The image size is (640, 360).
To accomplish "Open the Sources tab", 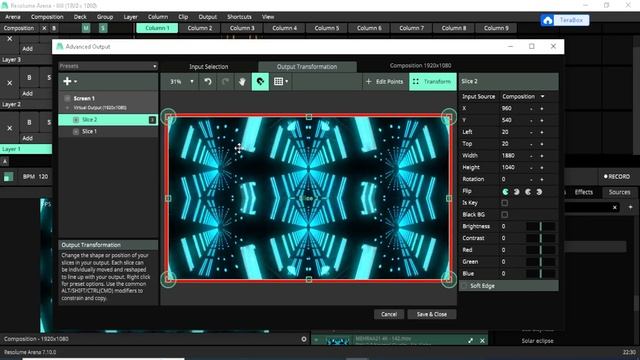I will [619, 192].
